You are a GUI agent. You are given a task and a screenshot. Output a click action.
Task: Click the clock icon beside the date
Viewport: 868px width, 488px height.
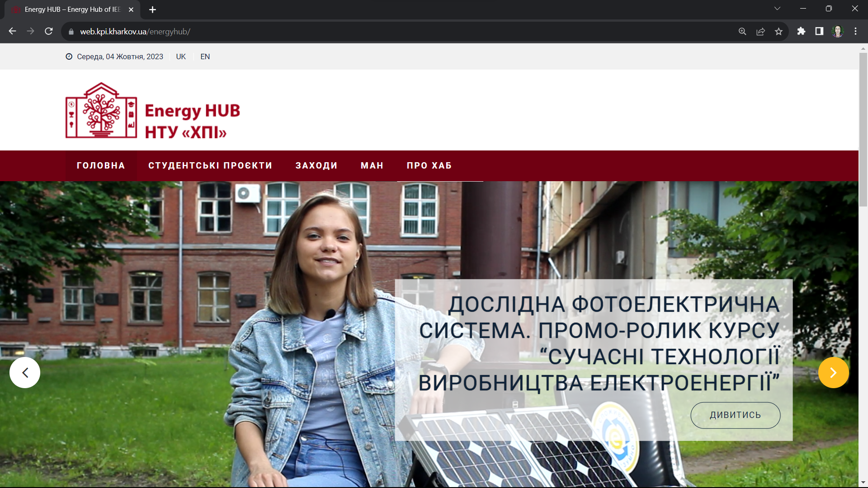[69, 56]
